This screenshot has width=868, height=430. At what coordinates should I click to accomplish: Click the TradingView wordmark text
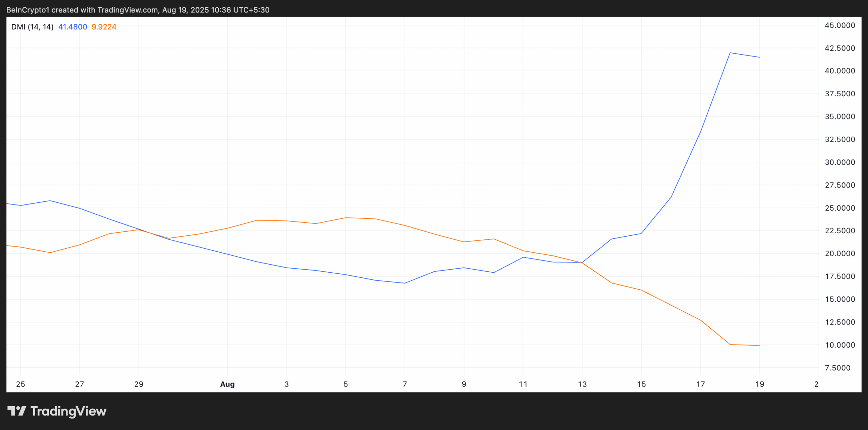tap(68, 411)
